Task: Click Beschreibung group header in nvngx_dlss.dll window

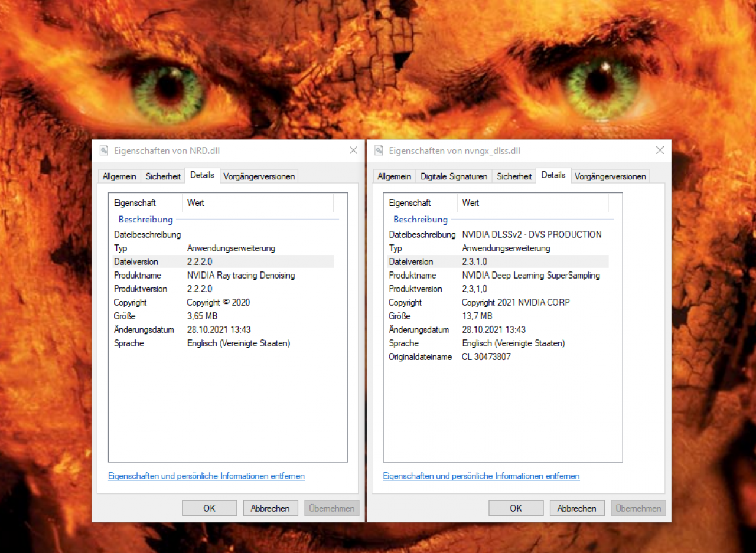Action: click(421, 220)
